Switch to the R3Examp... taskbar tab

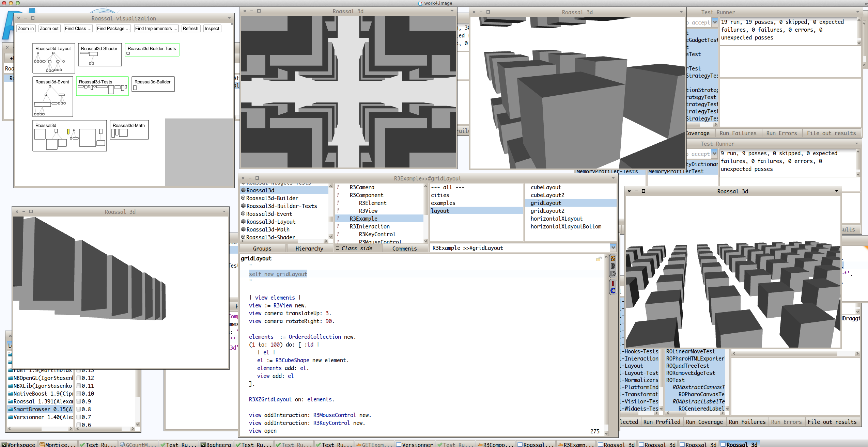coord(576,444)
